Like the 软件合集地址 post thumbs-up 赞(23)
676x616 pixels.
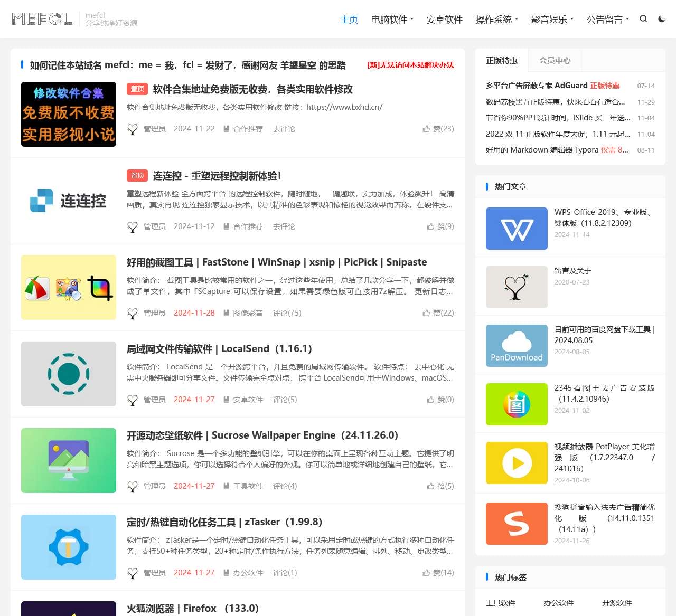point(438,129)
